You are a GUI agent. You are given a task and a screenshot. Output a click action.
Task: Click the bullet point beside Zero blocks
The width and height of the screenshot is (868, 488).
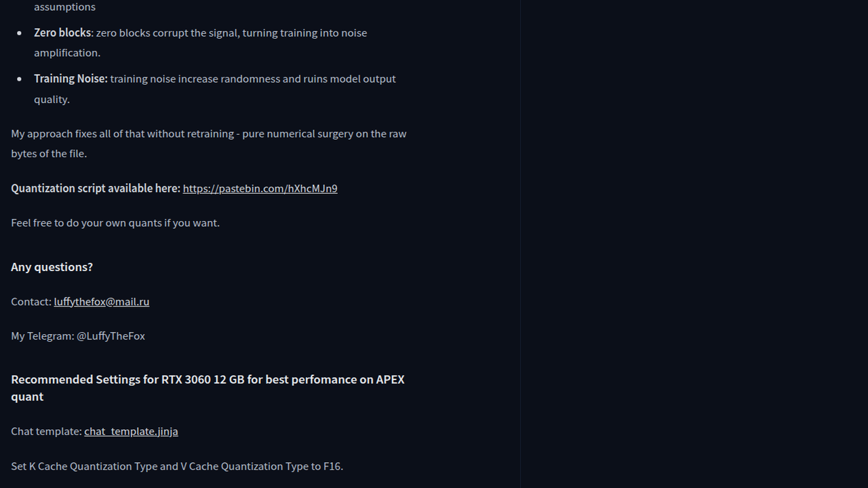[19, 33]
